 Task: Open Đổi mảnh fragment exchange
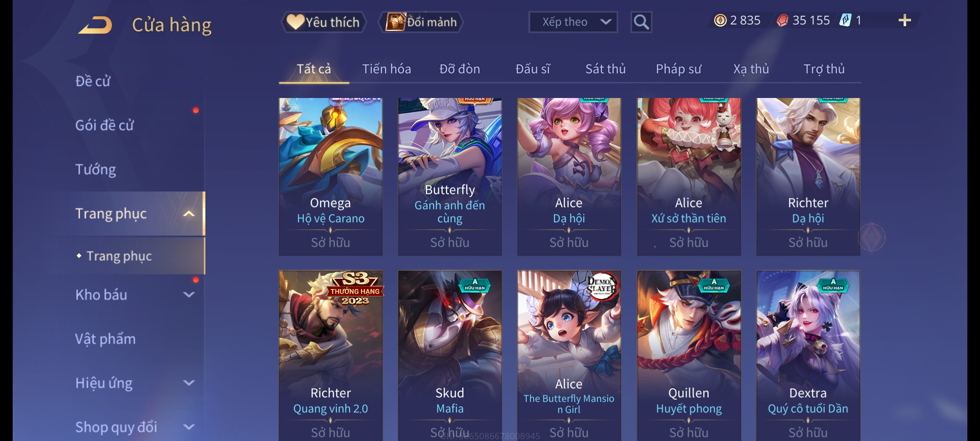(421, 22)
